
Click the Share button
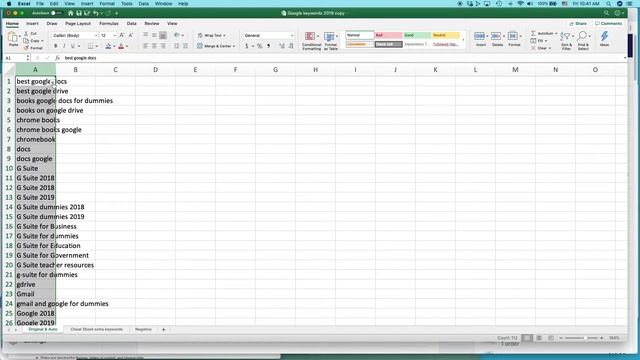pyautogui.click(x=578, y=24)
